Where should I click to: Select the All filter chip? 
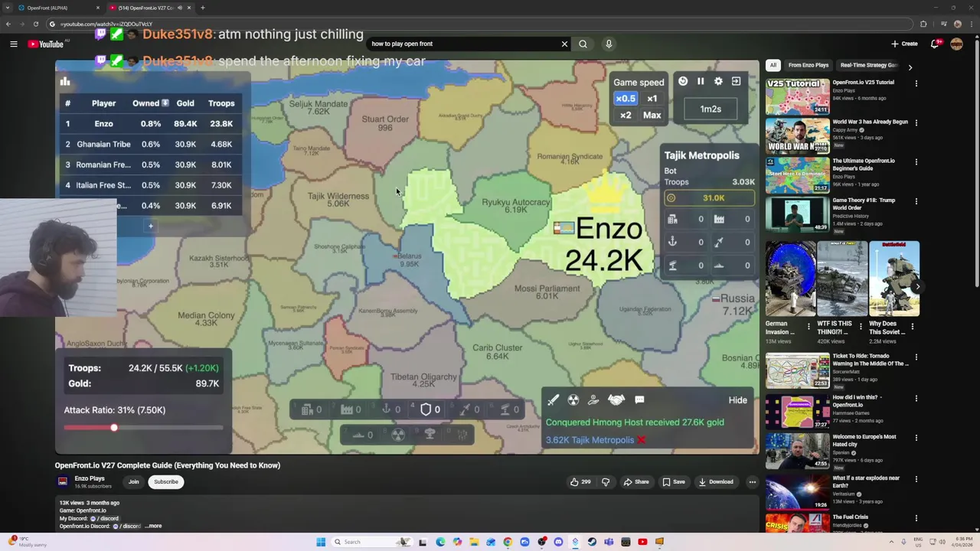(773, 66)
